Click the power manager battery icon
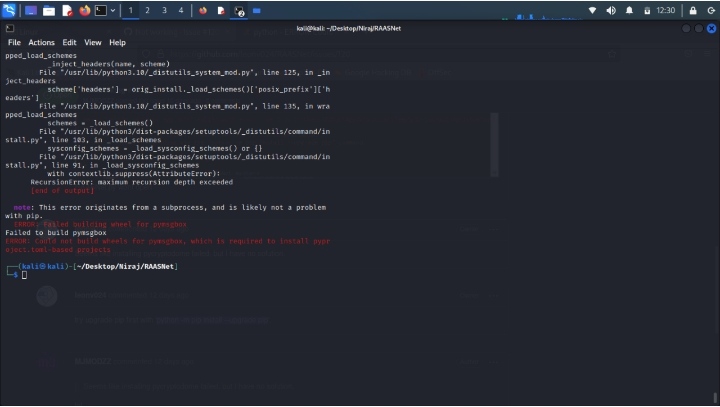The image size is (720, 407). (x=647, y=11)
